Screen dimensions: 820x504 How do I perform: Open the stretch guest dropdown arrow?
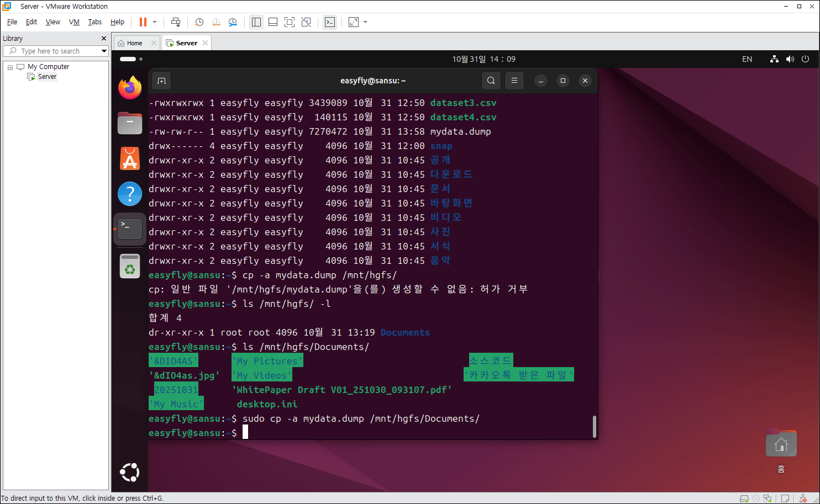click(365, 22)
